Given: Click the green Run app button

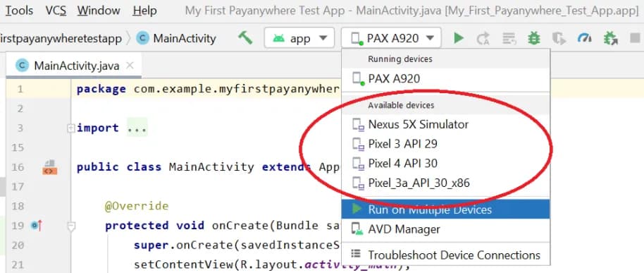Looking at the screenshot, I should pyautogui.click(x=459, y=38).
